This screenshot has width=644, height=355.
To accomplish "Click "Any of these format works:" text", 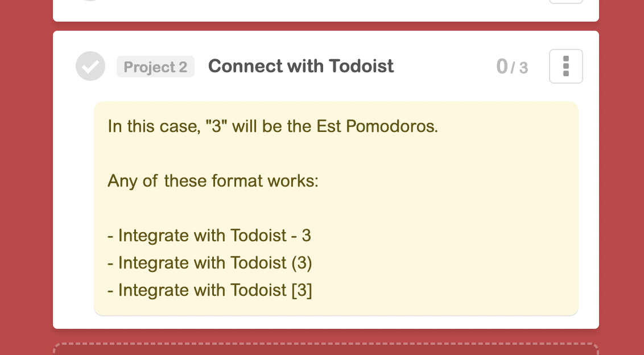I will [213, 181].
